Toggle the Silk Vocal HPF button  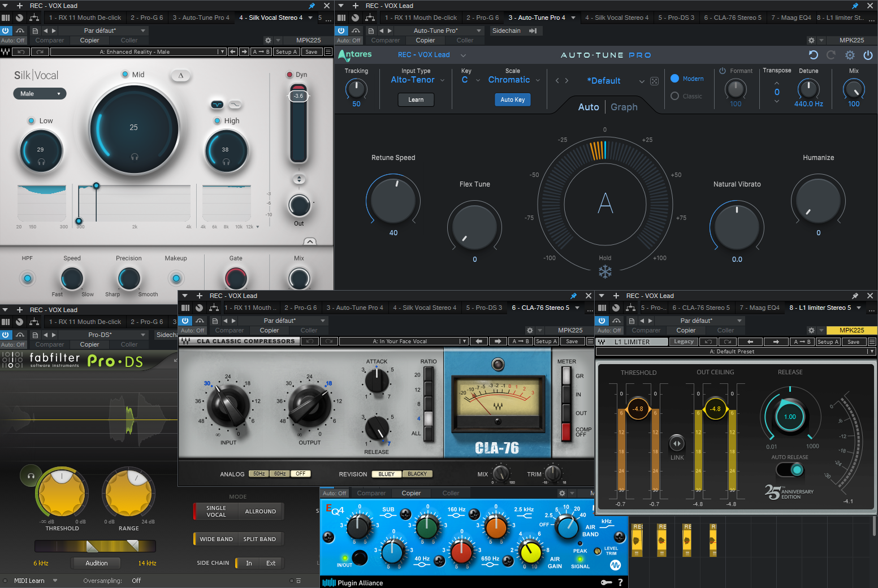27,278
